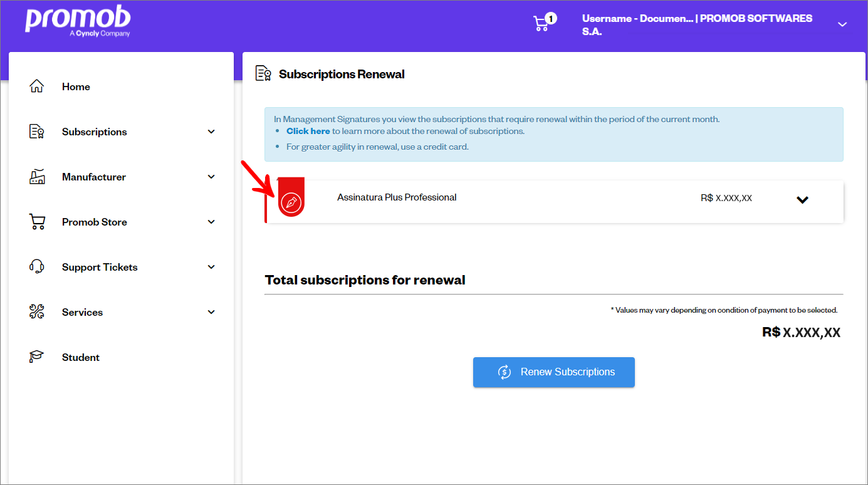Click the Services tools icon

[37, 312]
